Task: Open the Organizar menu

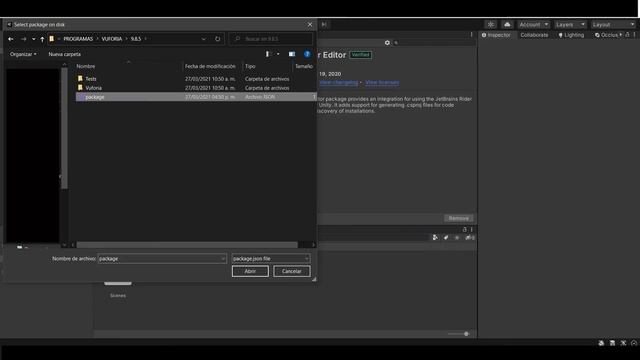Action: click(x=23, y=54)
